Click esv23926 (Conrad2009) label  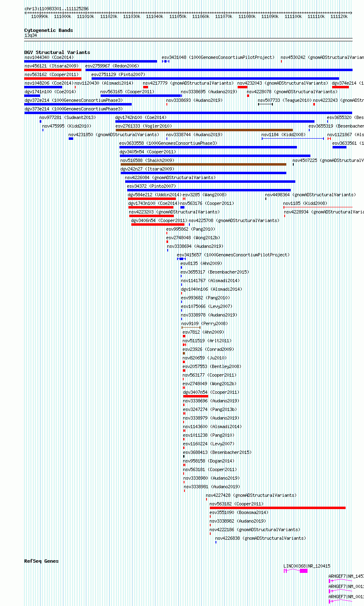point(209,349)
